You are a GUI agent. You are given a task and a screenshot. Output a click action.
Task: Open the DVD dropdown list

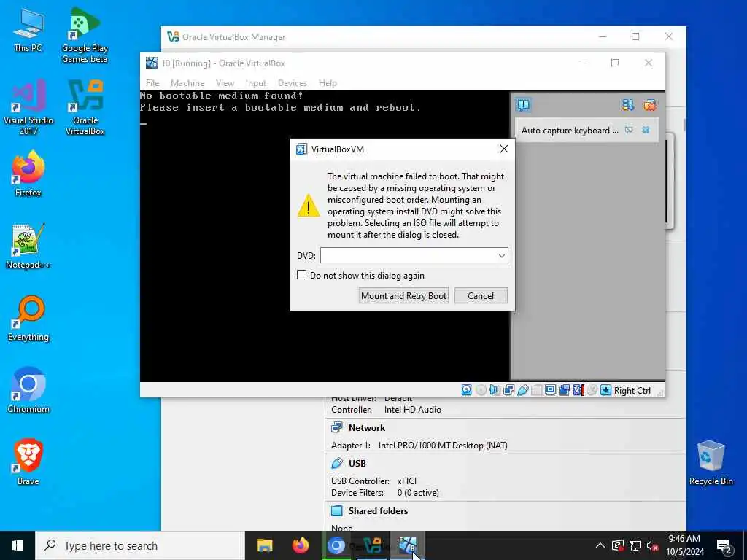pyautogui.click(x=502, y=256)
